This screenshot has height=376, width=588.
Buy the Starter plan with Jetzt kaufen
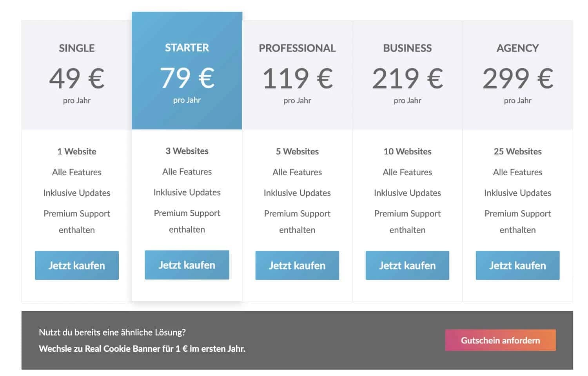pyautogui.click(x=187, y=265)
